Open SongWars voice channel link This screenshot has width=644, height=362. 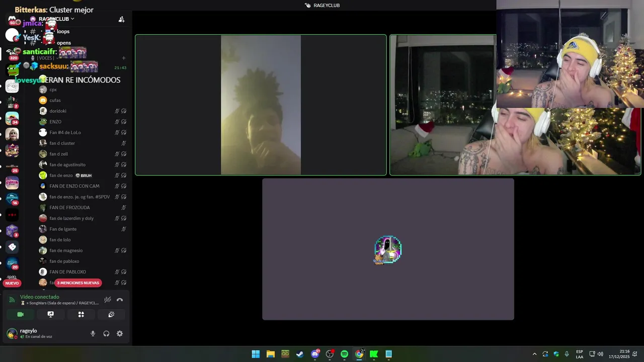point(59,303)
